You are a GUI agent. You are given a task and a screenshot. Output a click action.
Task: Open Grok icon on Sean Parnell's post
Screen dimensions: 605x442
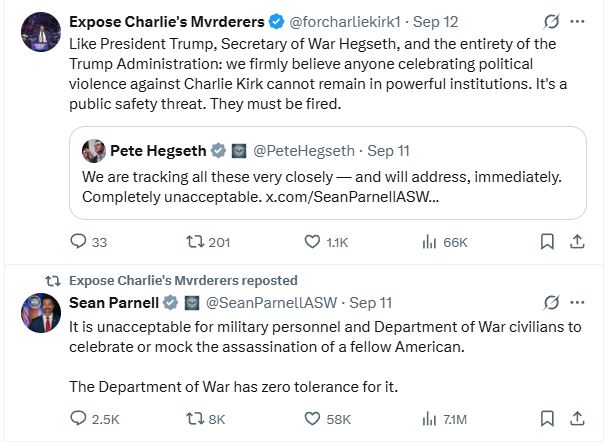point(551,303)
